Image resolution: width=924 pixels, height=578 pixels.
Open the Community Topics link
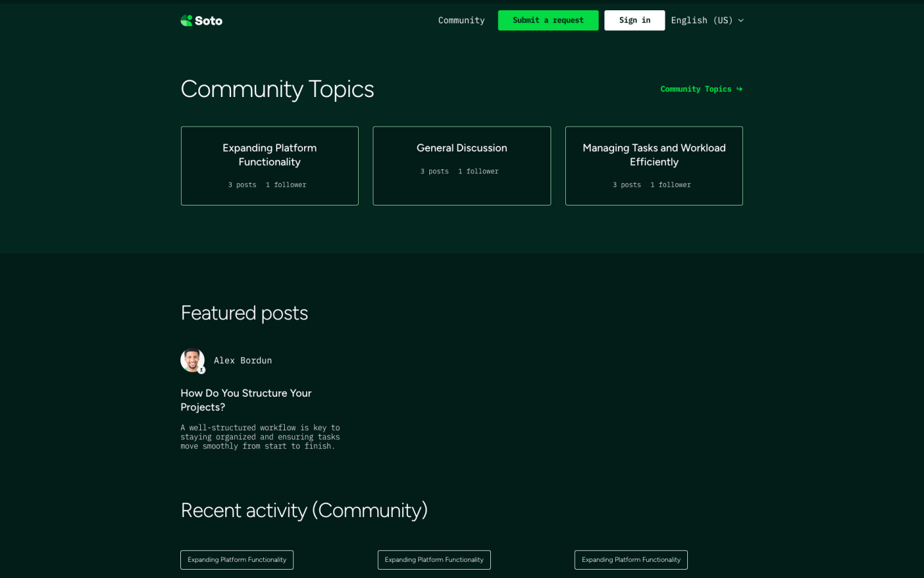[696, 89]
